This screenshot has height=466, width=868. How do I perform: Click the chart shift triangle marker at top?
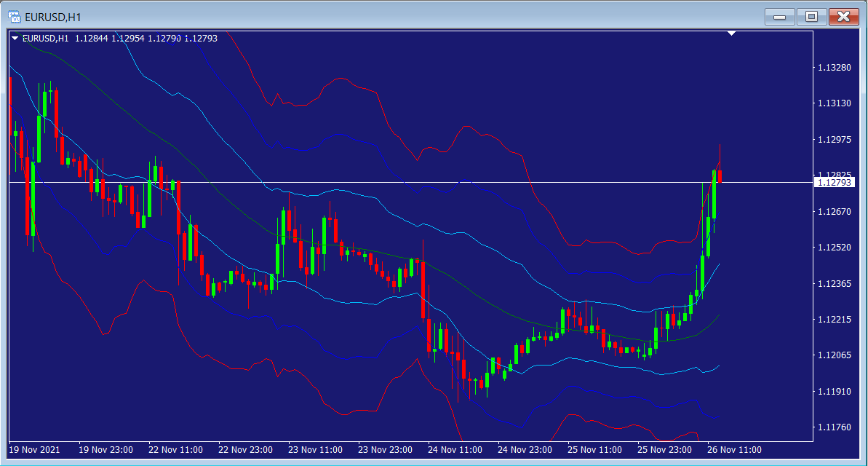(732, 33)
